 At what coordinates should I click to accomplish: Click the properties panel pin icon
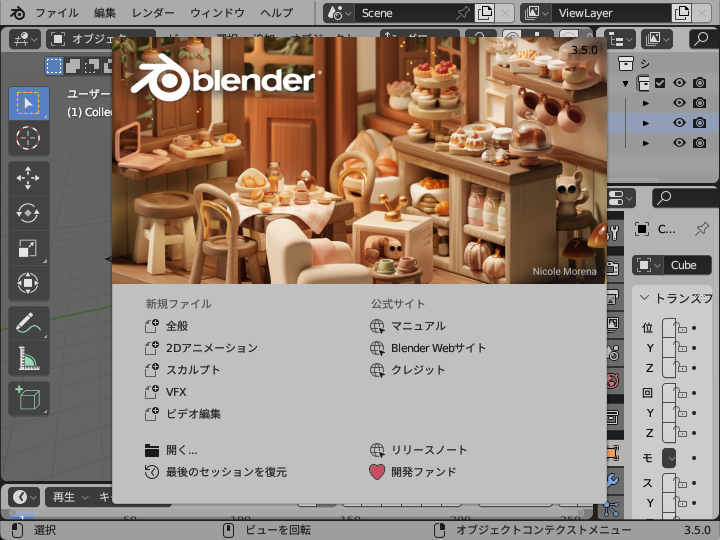pyautogui.click(x=702, y=228)
